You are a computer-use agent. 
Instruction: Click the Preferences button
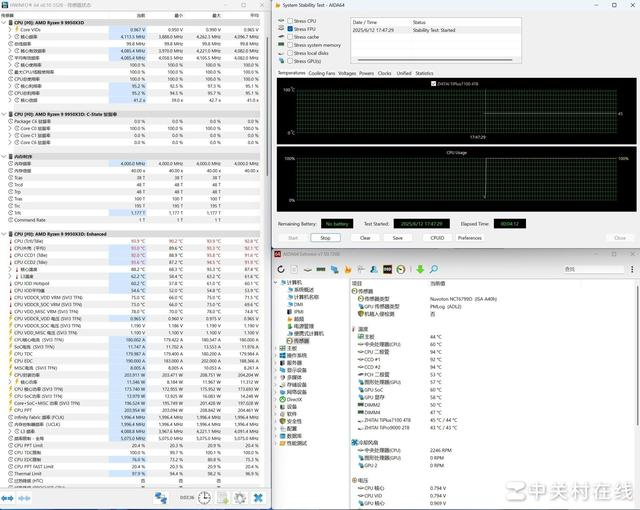469,238
